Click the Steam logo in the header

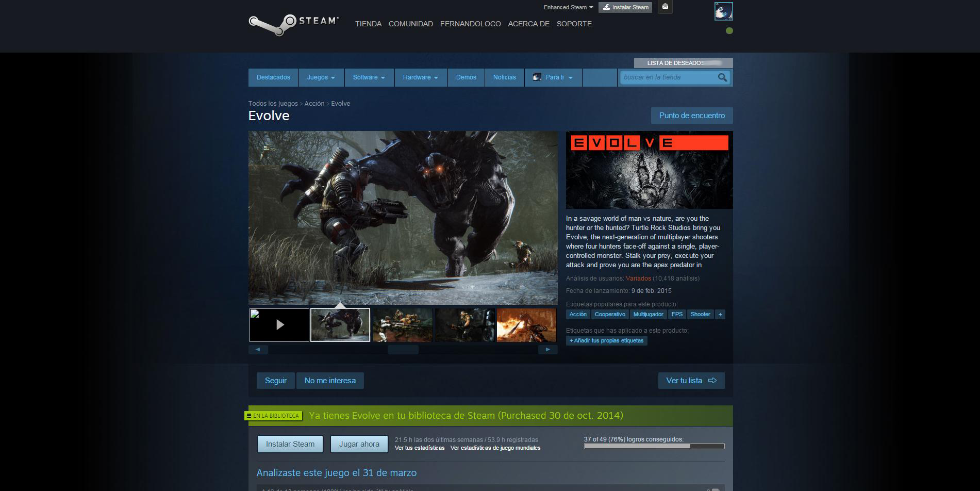tap(293, 24)
